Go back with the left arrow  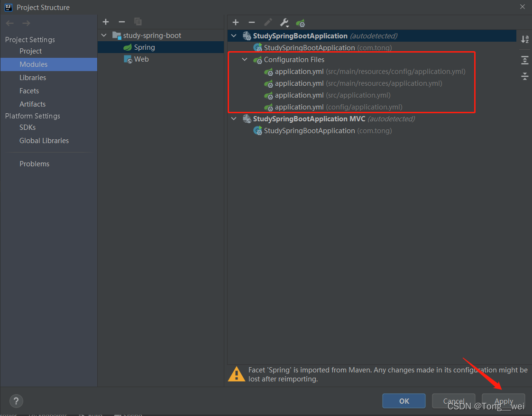pyautogui.click(x=10, y=23)
